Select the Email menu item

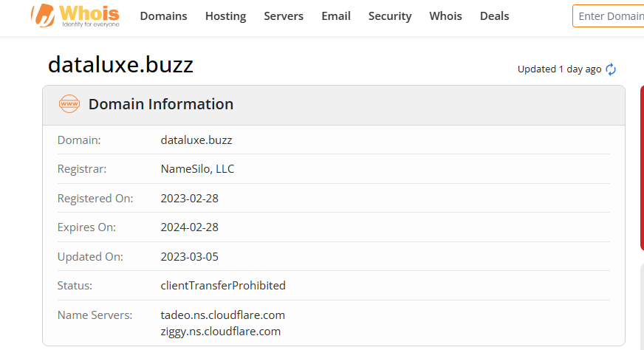pyautogui.click(x=336, y=16)
